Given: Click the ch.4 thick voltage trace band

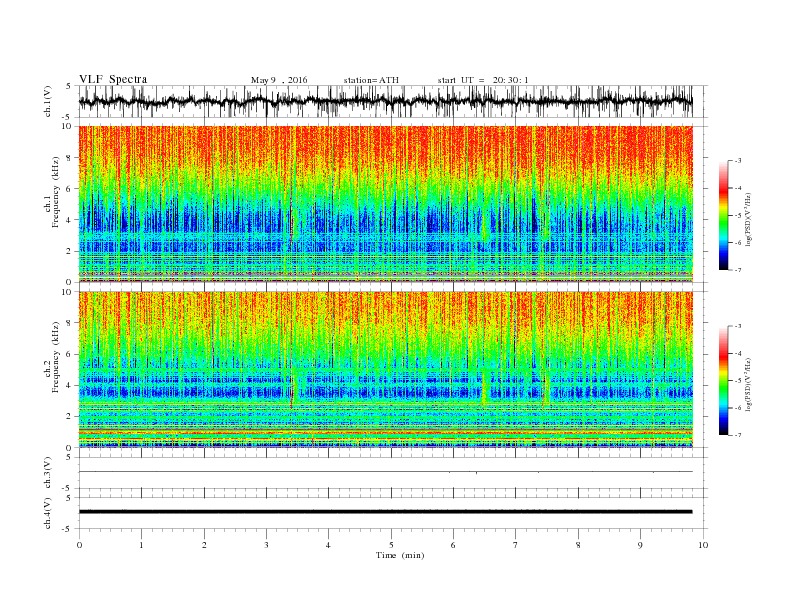Looking at the screenshot, I should coord(385,512).
